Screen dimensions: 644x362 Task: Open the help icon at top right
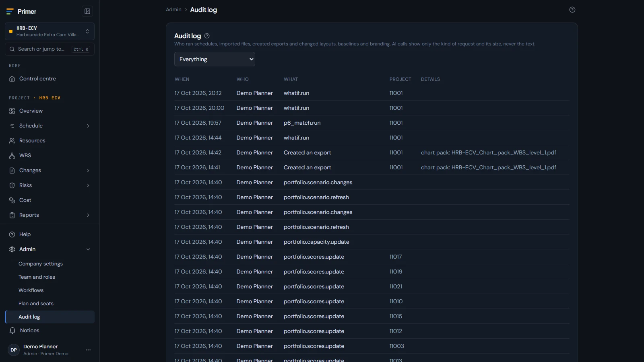tap(572, 10)
